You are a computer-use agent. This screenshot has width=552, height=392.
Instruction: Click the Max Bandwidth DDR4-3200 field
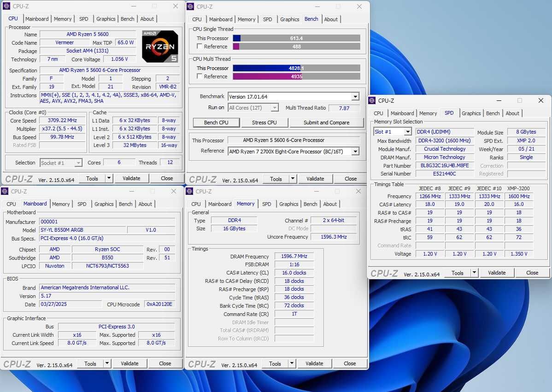pos(445,140)
